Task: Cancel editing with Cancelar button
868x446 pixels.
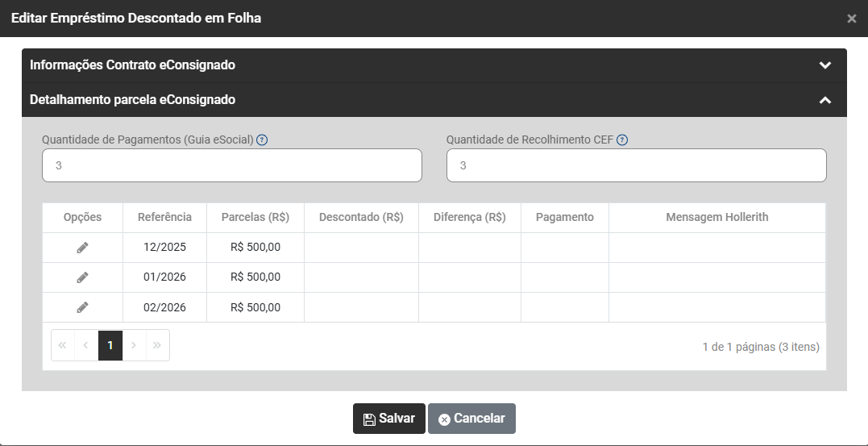Action: tap(471, 419)
